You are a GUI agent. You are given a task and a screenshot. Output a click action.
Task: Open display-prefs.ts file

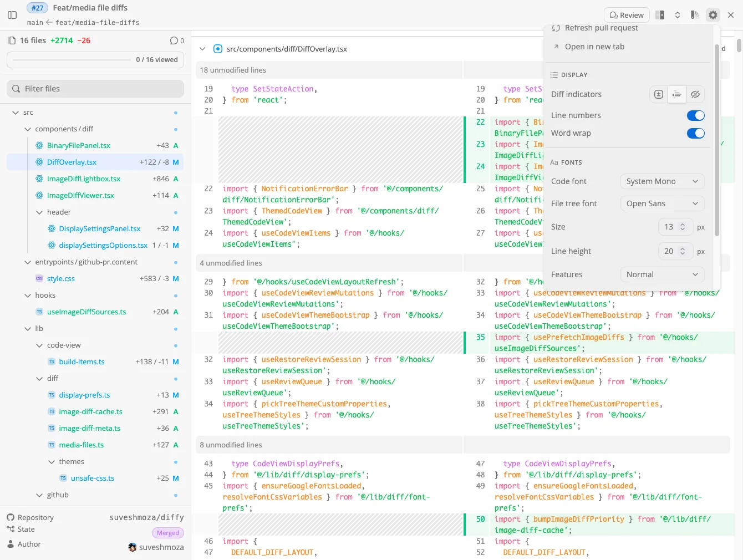pos(95,395)
